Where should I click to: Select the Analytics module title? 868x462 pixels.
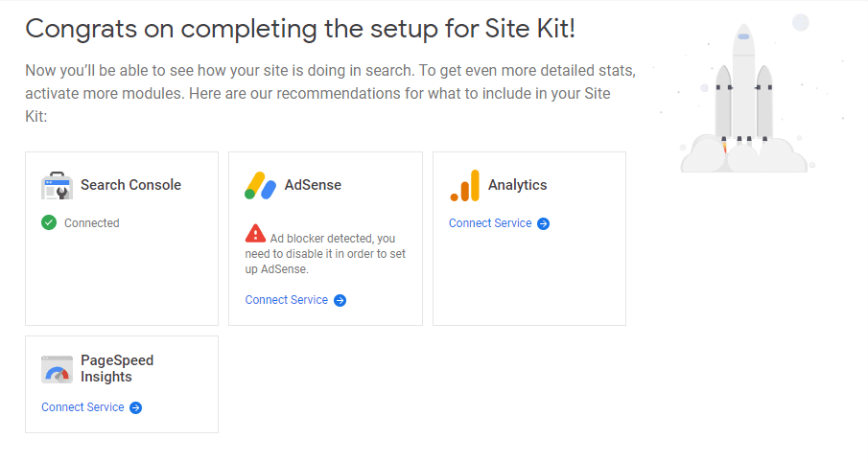[517, 185]
